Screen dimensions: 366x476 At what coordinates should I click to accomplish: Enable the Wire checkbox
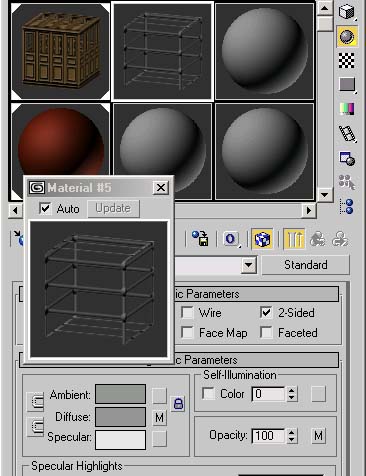187,313
